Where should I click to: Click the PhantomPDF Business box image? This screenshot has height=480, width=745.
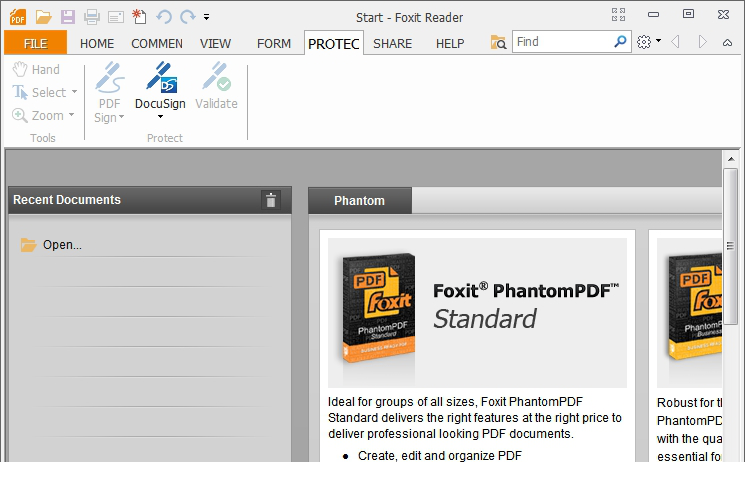695,307
